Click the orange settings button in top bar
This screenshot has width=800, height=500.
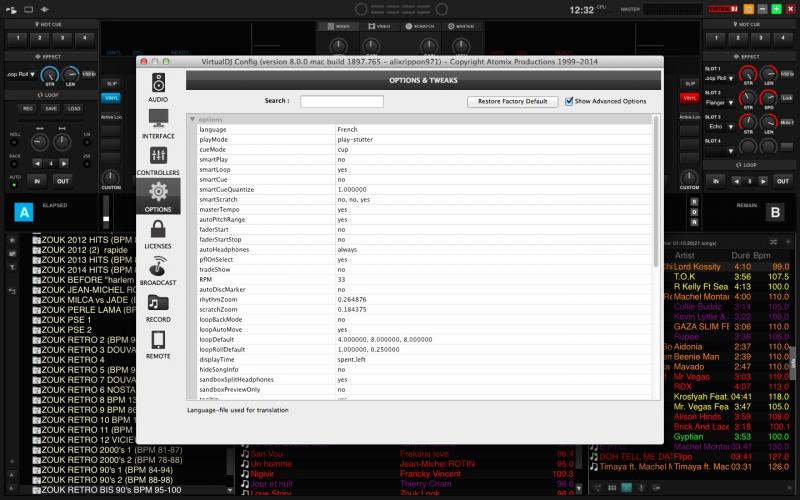click(x=748, y=9)
